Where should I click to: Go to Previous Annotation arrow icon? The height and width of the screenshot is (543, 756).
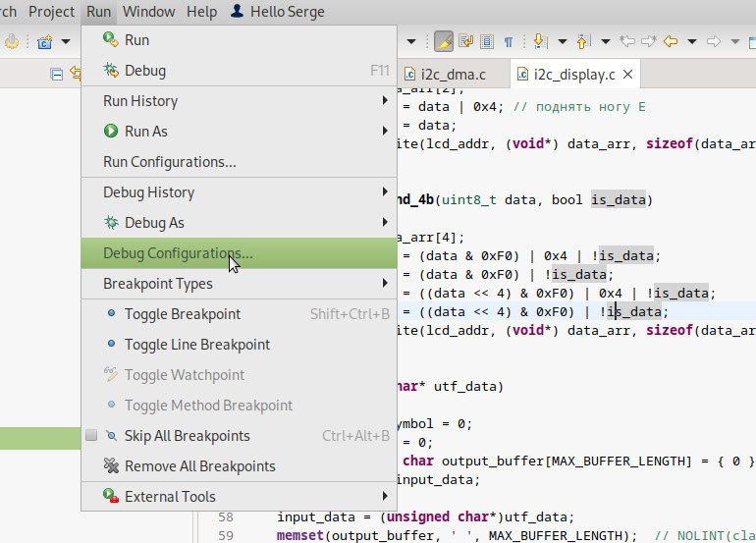point(583,41)
